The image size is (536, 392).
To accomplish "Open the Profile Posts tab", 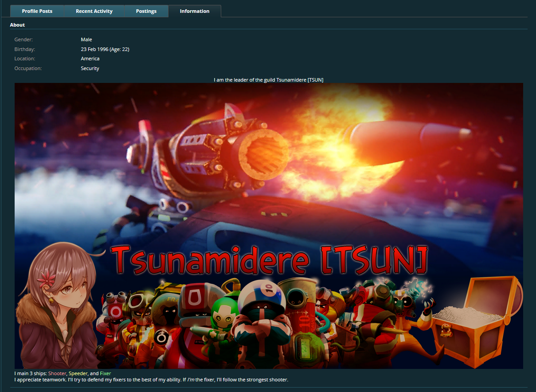I will [37, 11].
